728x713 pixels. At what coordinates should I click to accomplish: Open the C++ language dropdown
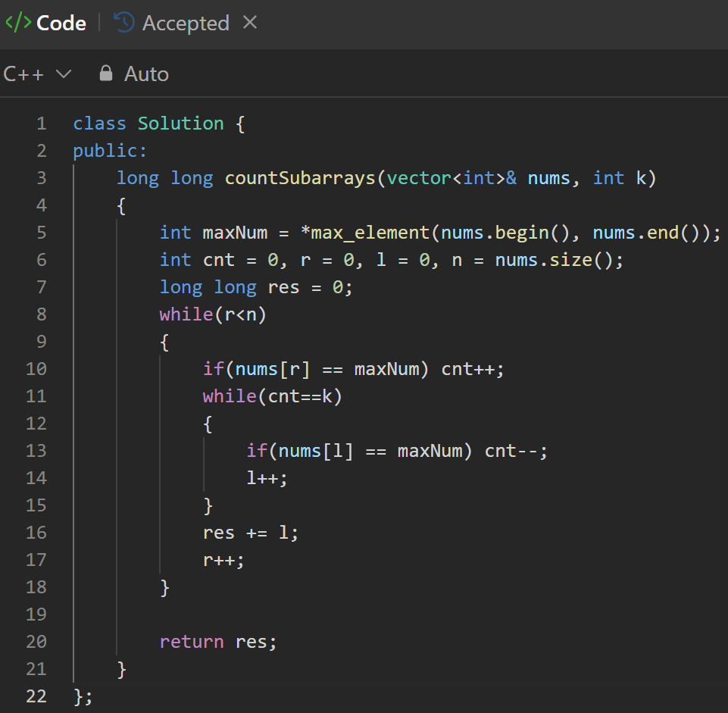[x=37, y=73]
